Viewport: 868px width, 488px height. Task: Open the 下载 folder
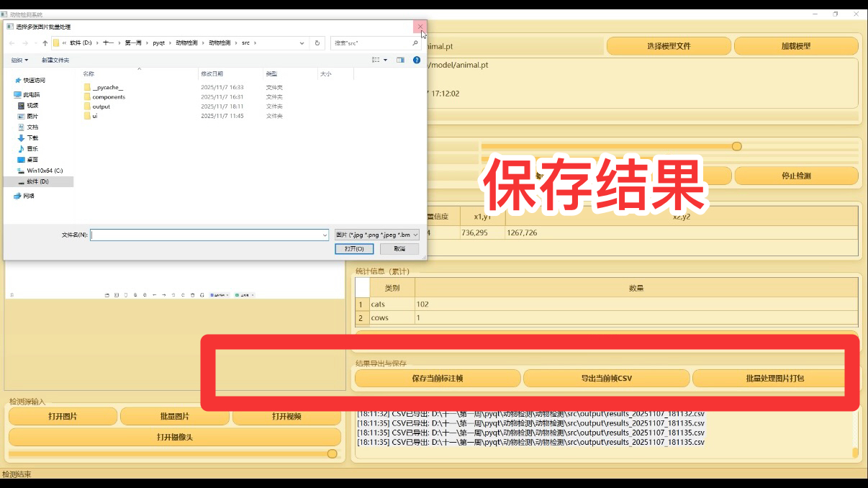pos(32,137)
